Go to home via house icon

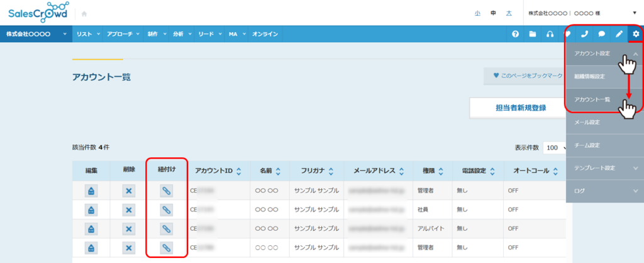click(x=84, y=13)
